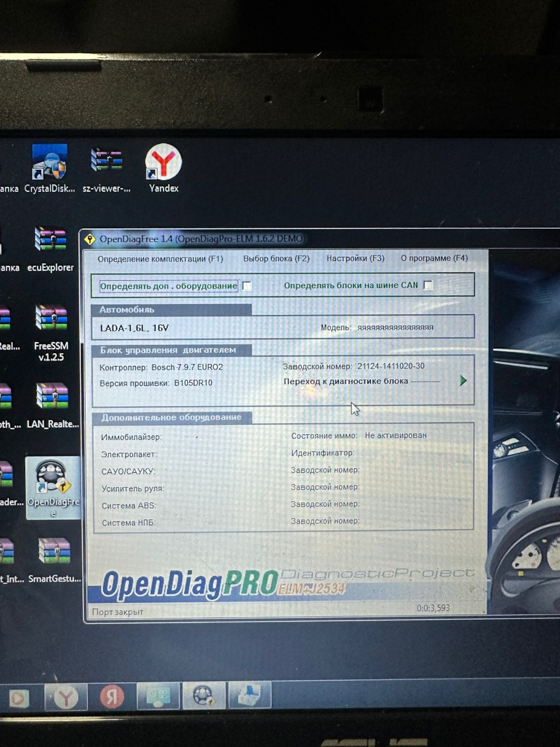Click immobilizer state Не активирован
The image size is (560, 747).
coord(395,435)
